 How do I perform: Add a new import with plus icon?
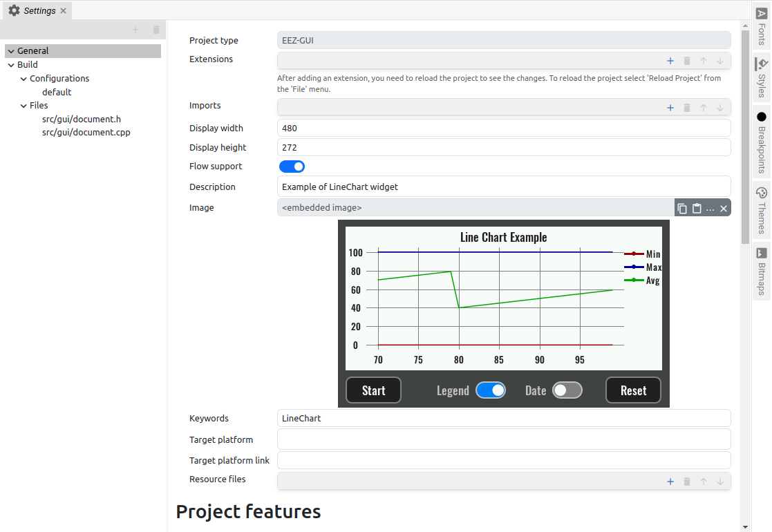670,108
